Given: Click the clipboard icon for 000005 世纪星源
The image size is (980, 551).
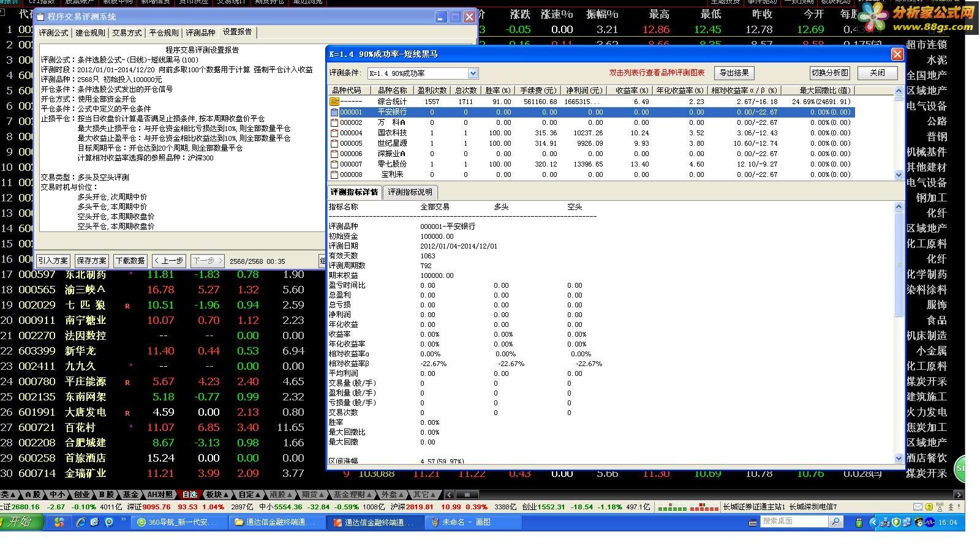Looking at the screenshot, I should coord(334,143).
